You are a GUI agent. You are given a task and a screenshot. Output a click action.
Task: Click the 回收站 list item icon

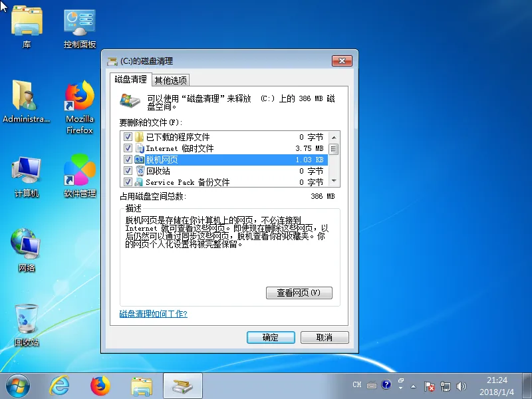(140, 171)
